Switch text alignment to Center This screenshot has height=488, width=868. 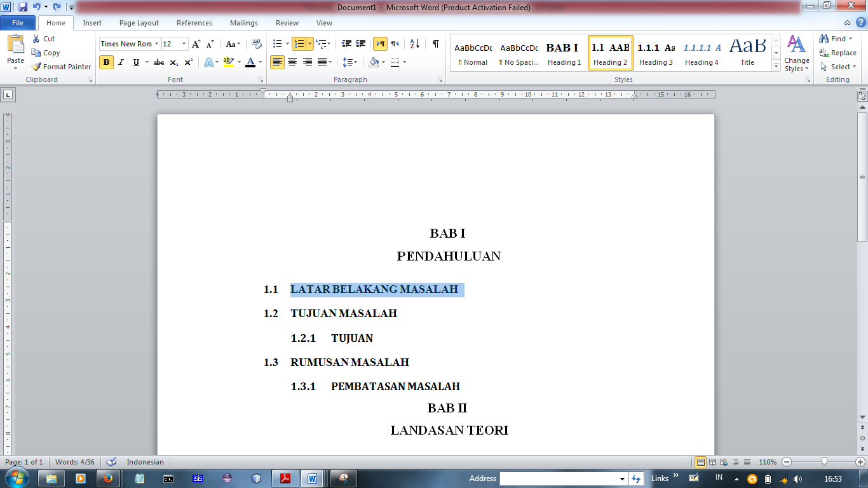[x=292, y=62]
